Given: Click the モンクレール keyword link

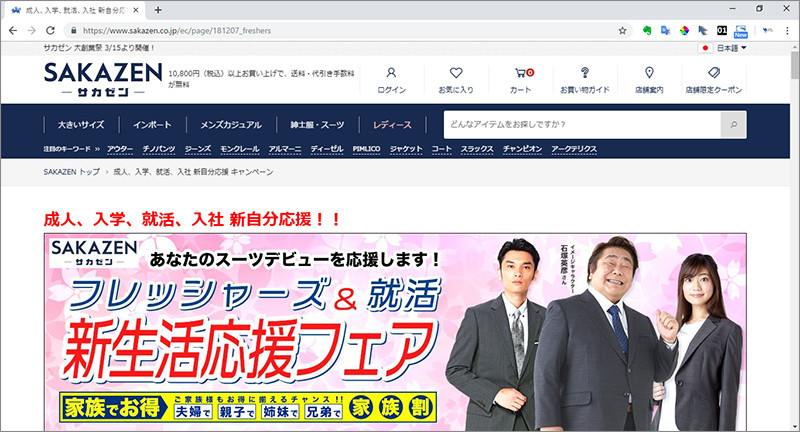Looking at the screenshot, I should [240, 149].
